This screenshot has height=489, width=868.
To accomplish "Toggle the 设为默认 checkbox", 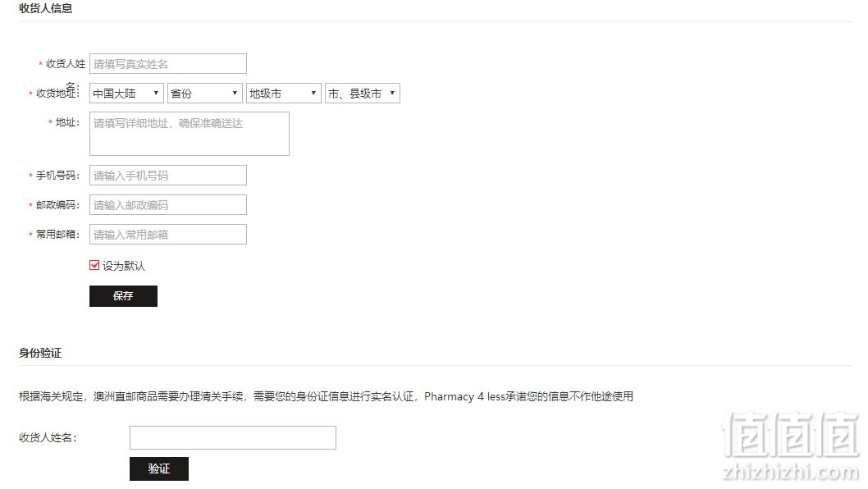I will pyautogui.click(x=94, y=265).
